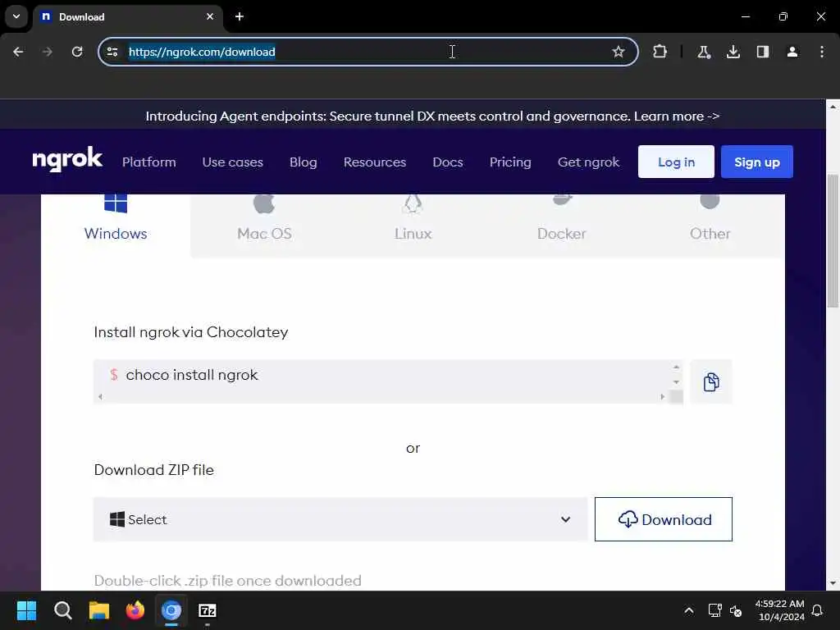
Task: Copy the choco install ngrok command
Action: 711,382
